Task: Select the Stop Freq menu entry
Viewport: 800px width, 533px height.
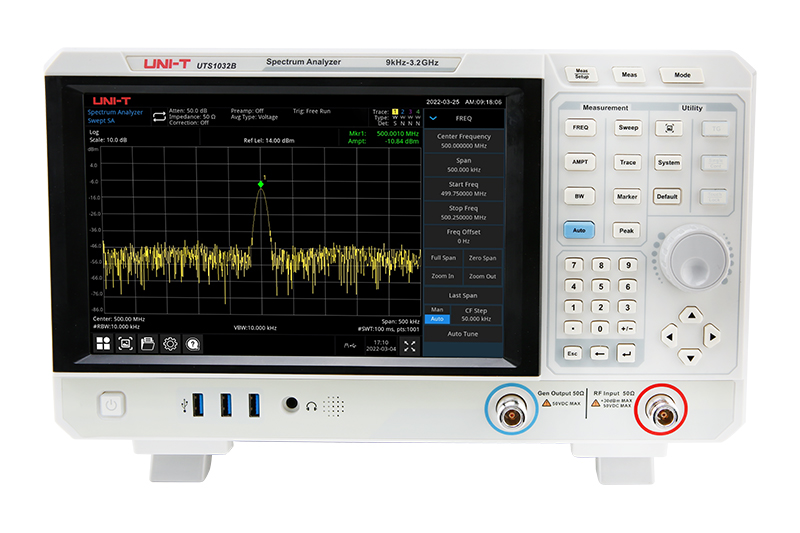Action: (463, 212)
